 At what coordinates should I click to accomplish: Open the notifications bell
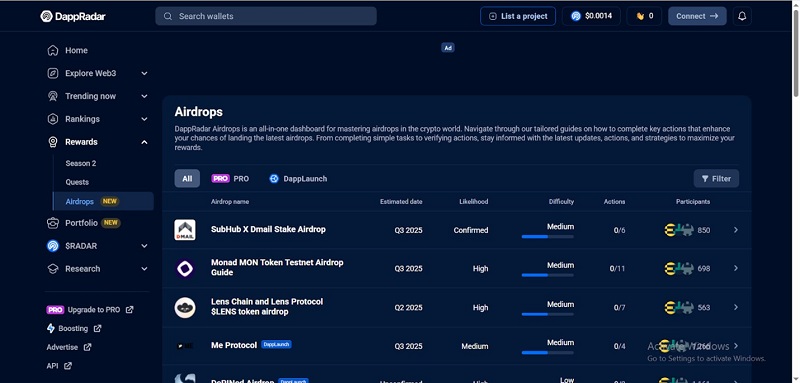coord(742,16)
